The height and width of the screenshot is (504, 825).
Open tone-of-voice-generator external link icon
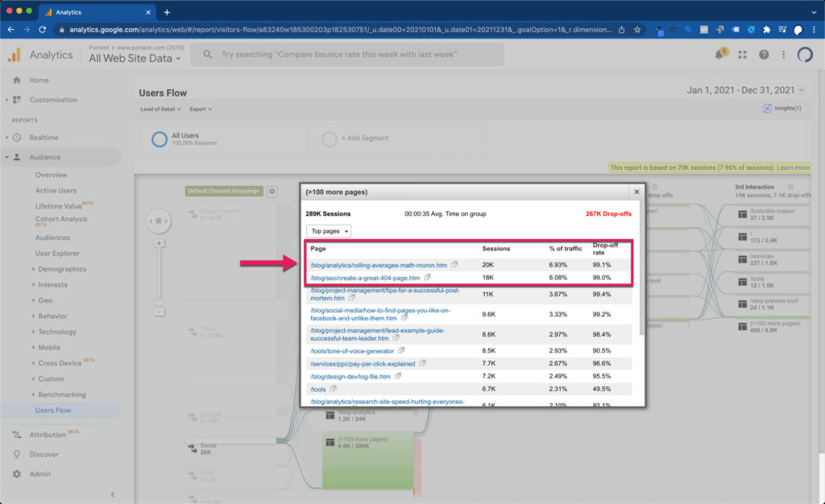(x=401, y=350)
